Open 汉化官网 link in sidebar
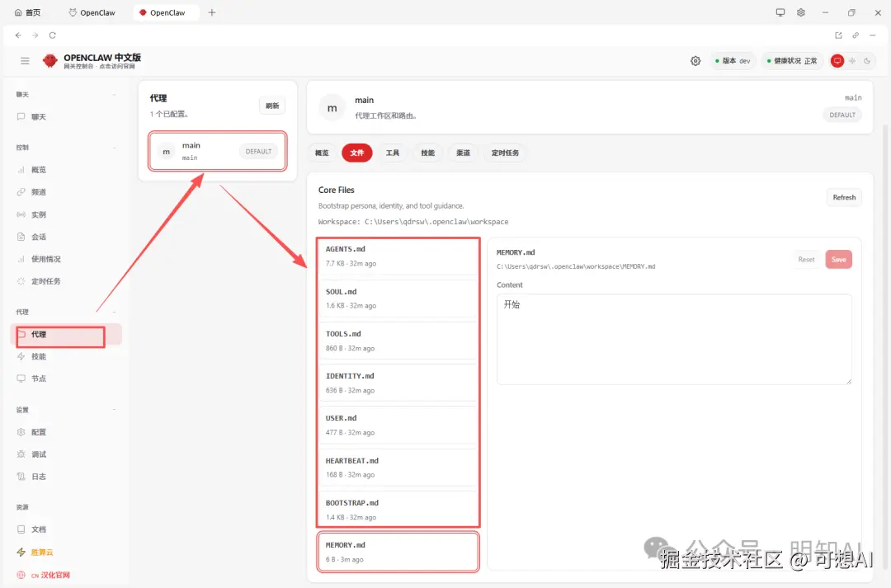Viewport: 891px width, 588px height. point(66,575)
